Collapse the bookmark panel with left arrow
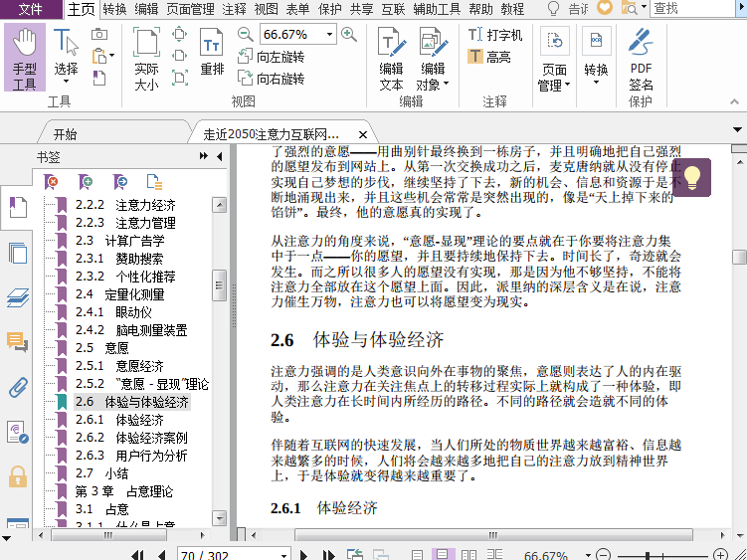Viewport: 747px width, 560px height. click(x=220, y=156)
